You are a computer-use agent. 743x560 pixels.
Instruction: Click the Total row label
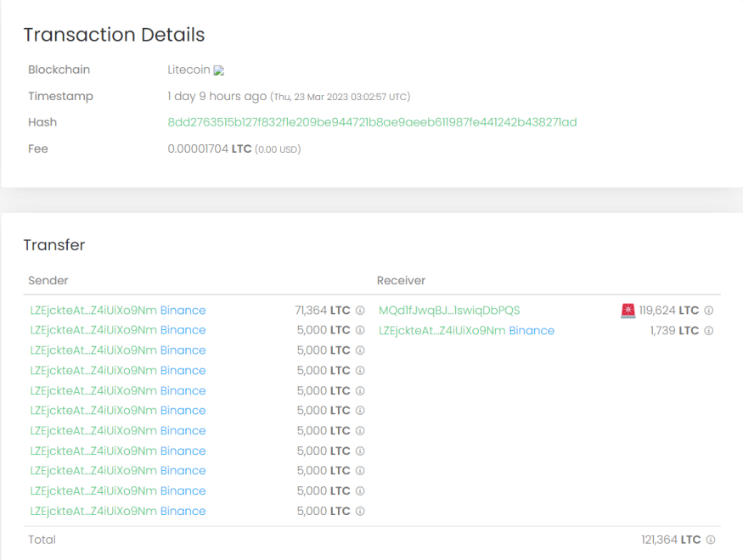pyautogui.click(x=42, y=540)
